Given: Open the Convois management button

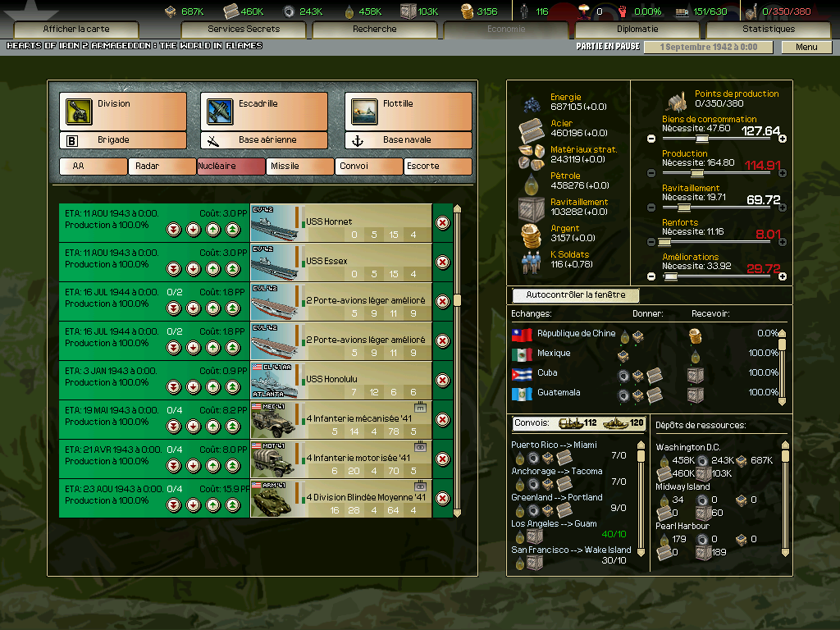Looking at the screenshot, I should pyautogui.click(x=578, y=423).
